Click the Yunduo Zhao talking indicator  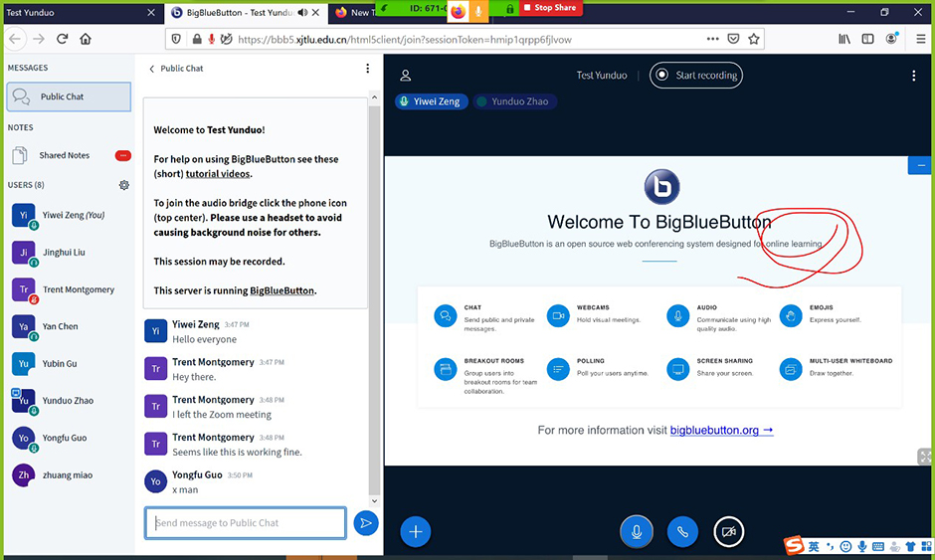(514, 101)
